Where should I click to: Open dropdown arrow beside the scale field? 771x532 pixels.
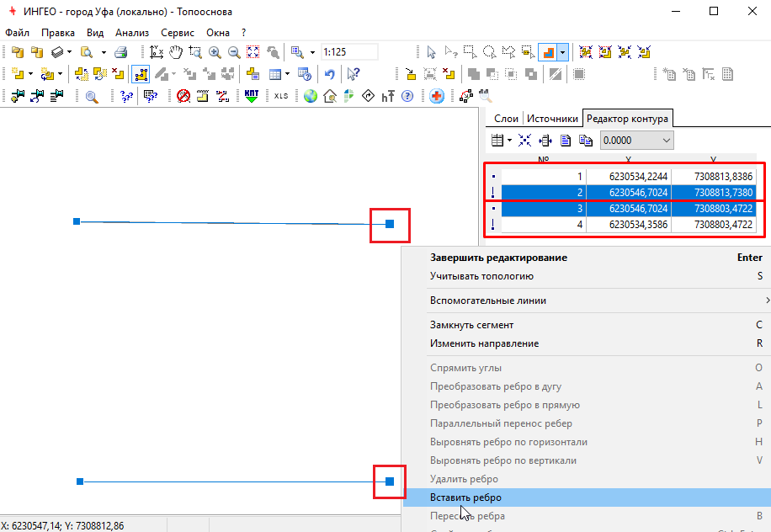[x=312, y=52]
